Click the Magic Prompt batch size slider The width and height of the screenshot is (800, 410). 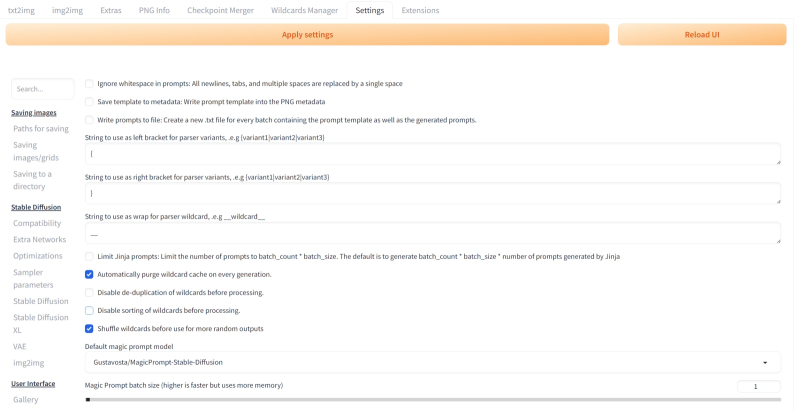[432, 399]
